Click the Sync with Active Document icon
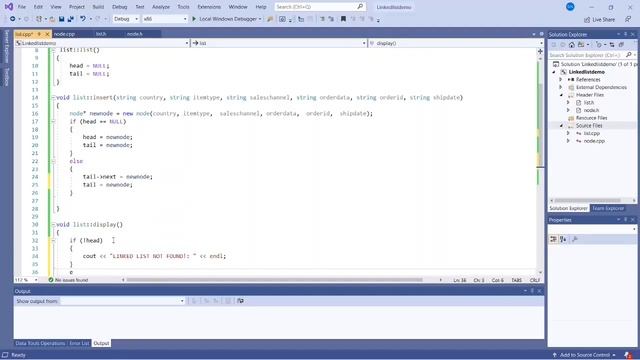The width and height of the screenshot is (640, 360). pyautogui.click(x=612, y=45)
